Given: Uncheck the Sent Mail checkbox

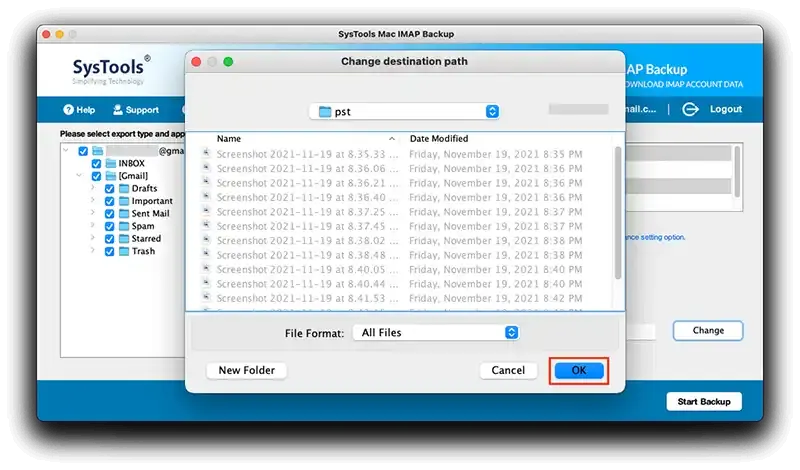Looking at the screenshot, I should point(109,214).
